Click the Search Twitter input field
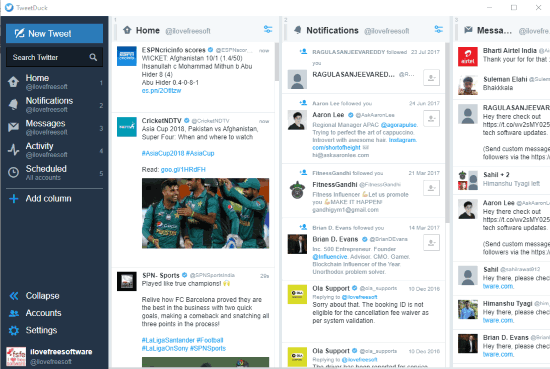Image resolution: width=550 pixels, height=369 pixels. 54,57
